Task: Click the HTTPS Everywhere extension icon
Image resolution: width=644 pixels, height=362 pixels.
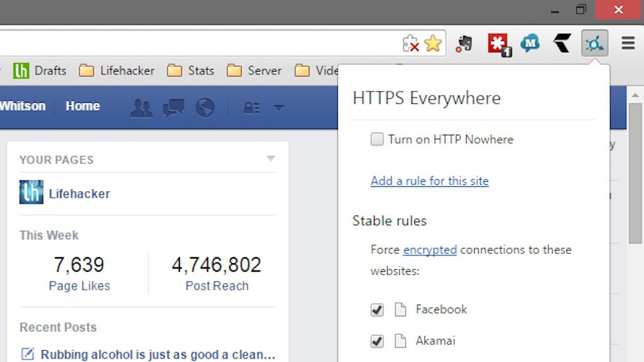Action: pos(594,42)
